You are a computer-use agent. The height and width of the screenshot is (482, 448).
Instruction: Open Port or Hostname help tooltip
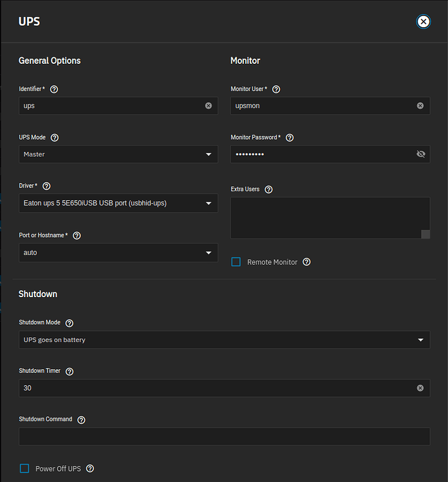pyautogui.click(x=77, y=235)
